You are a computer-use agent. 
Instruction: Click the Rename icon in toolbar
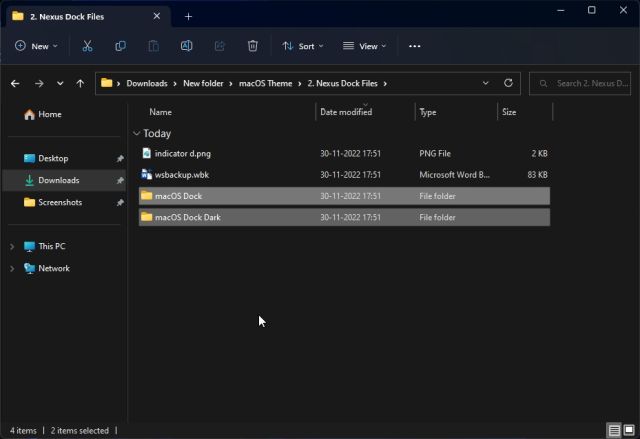(187, 46)
